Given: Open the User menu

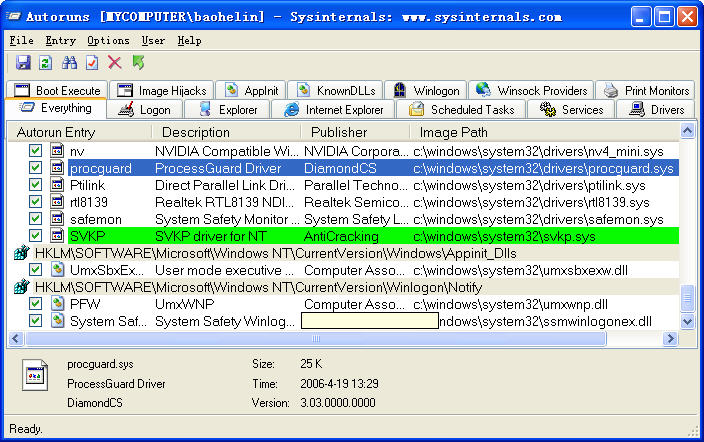Looking at the screenshot, I should (153, 40).
